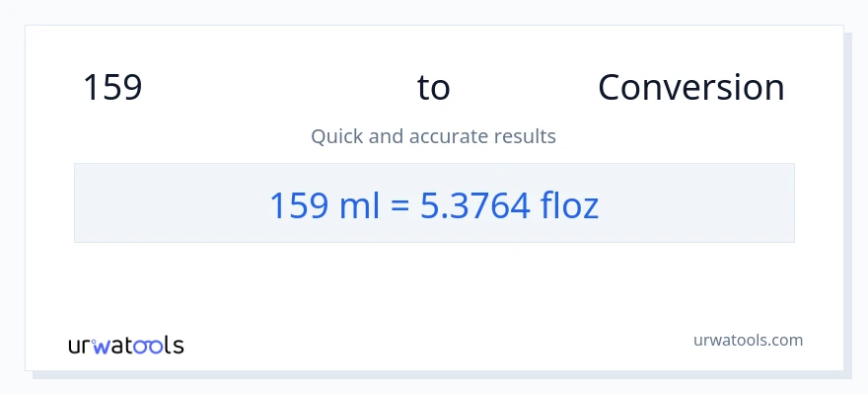The height and width of the screenshot is (395, 868).
Task: Click the "floz" unit in the result
Action: point(569,204)
